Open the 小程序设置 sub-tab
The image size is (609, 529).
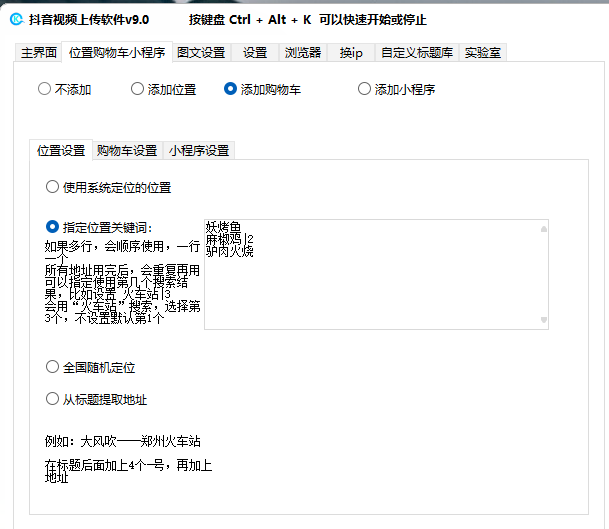point(199,150)
